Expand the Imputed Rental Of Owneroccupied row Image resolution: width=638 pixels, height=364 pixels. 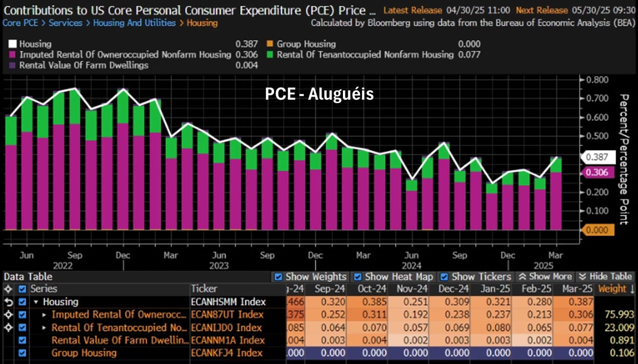pos(44,315)
